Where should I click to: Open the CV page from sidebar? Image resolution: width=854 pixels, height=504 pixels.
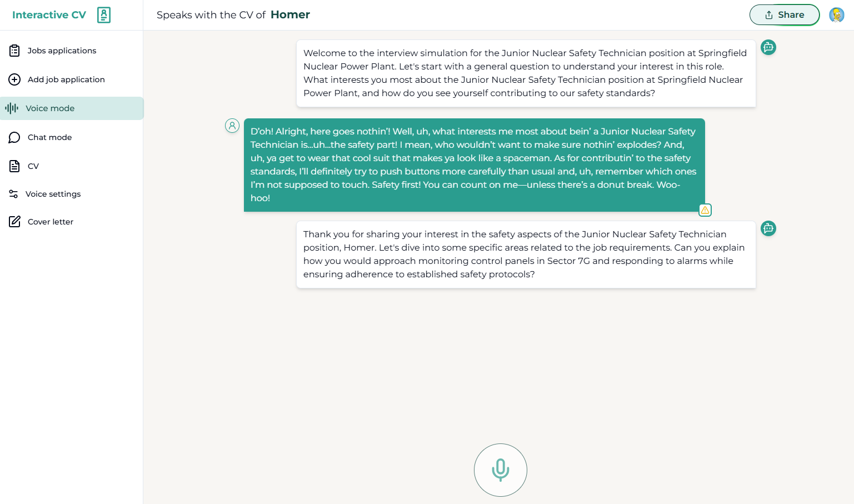click(x=33, y=166)
